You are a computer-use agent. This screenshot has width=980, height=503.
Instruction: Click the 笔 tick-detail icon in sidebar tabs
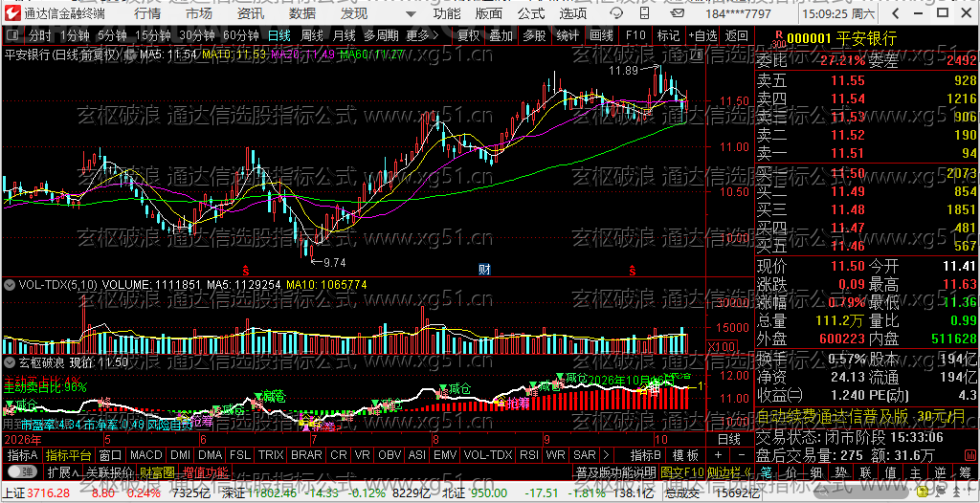coord(767,470)
